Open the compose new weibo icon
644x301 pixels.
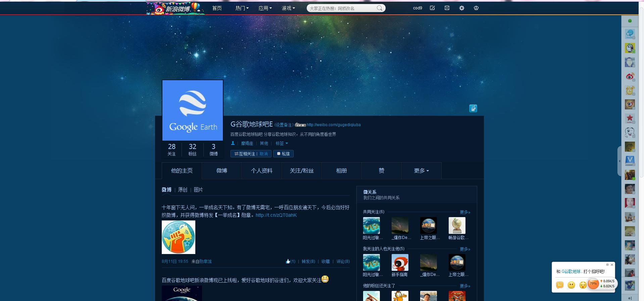[x=432, y=8]
